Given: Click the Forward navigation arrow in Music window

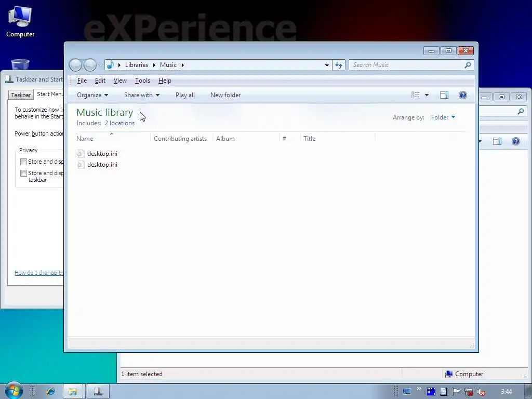Looking at the screenshot, I should point(90,65).
